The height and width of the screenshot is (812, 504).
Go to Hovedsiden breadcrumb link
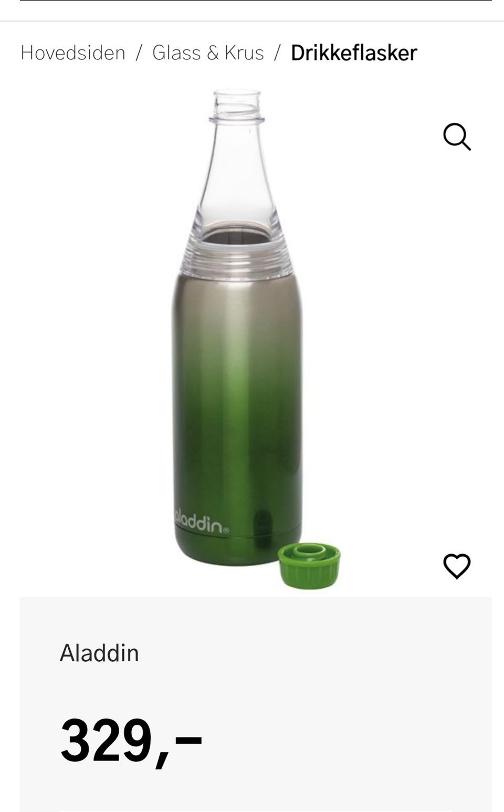73,53
